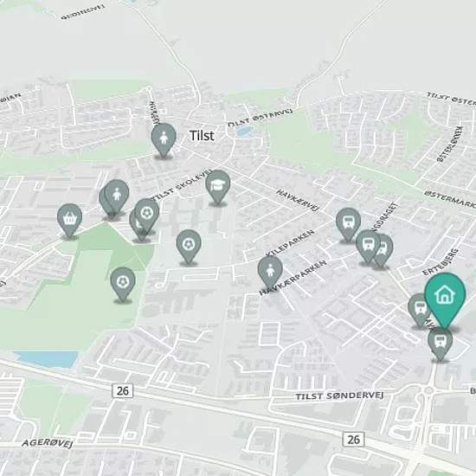Select the top soccer pin near Tilst Skolevej

tap(146, 215)
